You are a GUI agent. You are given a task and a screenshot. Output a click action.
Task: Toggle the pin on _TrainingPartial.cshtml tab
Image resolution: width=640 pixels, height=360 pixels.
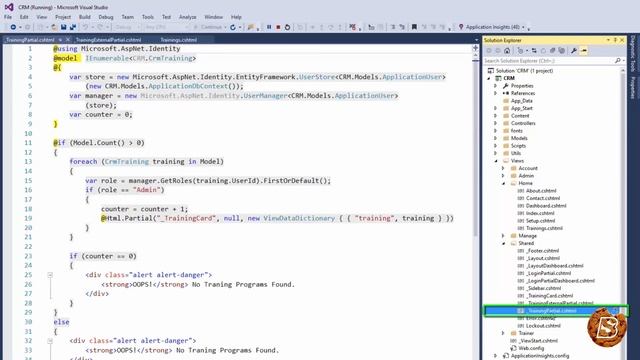[x=60, y=40]
